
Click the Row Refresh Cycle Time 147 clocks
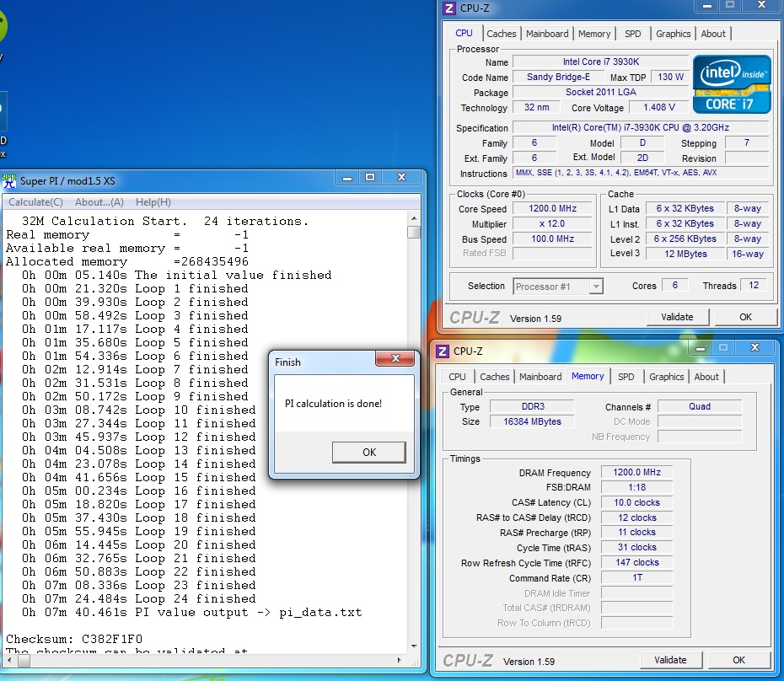click(x=636, y=562)
